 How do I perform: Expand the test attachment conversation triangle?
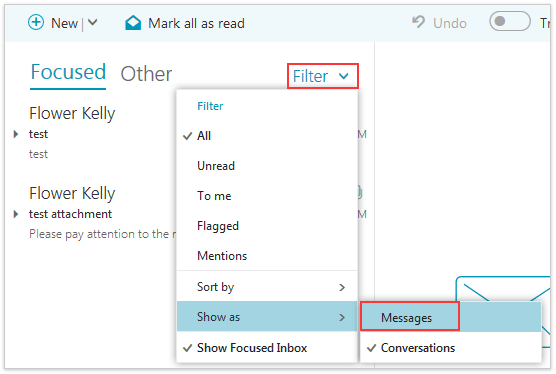tap(15, 214)
